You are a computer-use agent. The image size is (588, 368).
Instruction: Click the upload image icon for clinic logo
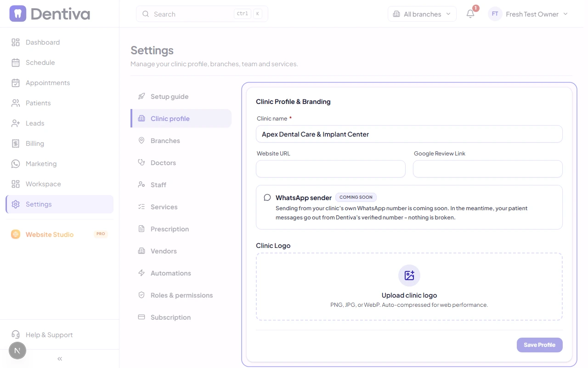click(x=409, y=276)
